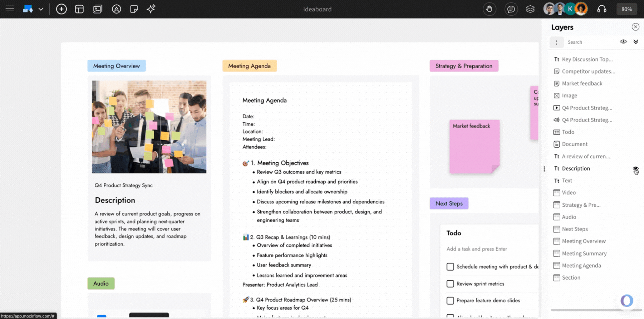Select the image insert tool in toolbar
Image resolution: width=644 pixels, height=319 pixels.
pyautogui.click(x=98, y=9)
